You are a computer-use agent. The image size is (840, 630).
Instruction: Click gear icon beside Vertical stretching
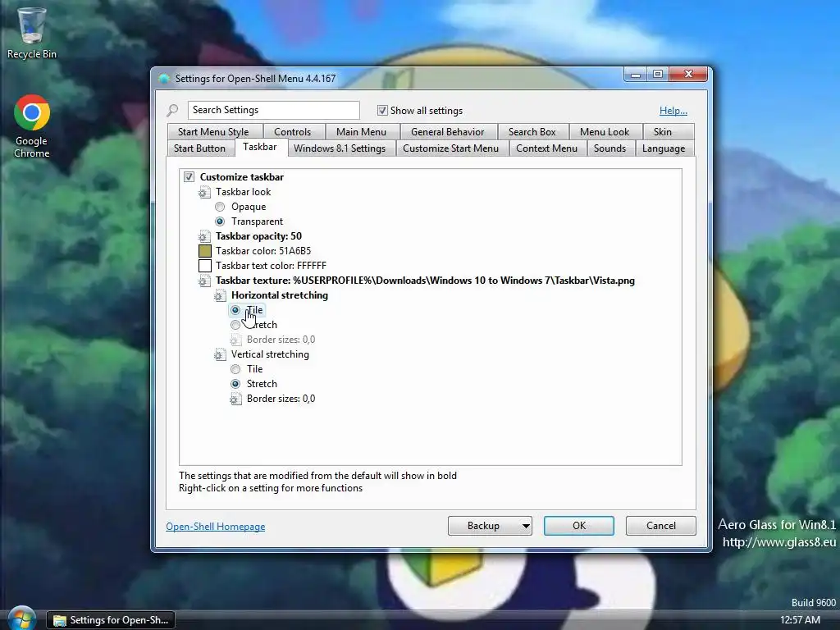220,354
